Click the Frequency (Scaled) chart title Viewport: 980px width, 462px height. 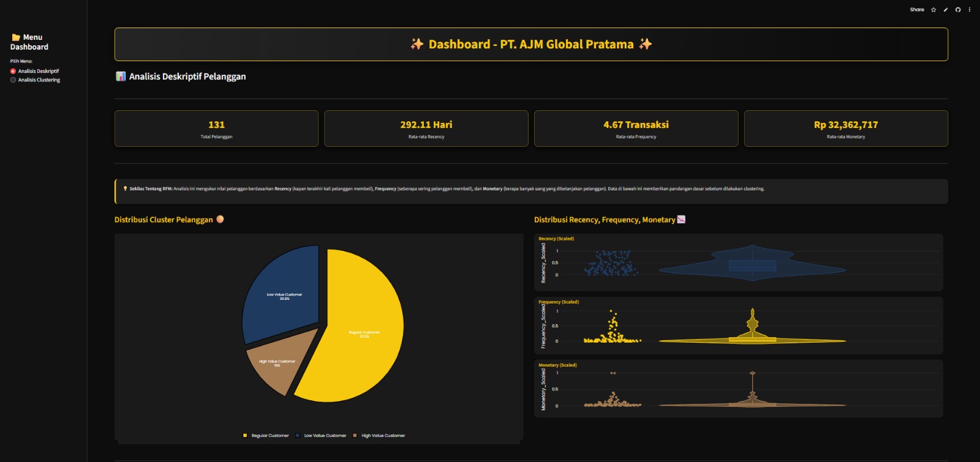pos(559,302)
